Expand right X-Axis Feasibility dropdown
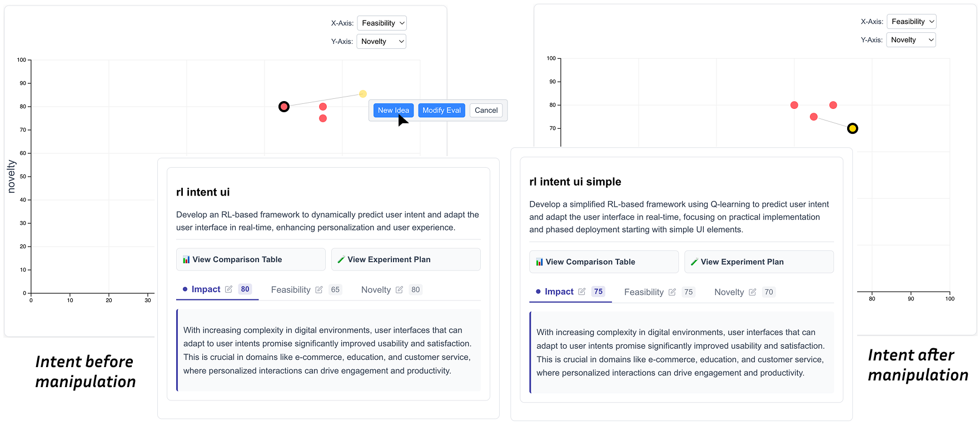 [912, 22]
